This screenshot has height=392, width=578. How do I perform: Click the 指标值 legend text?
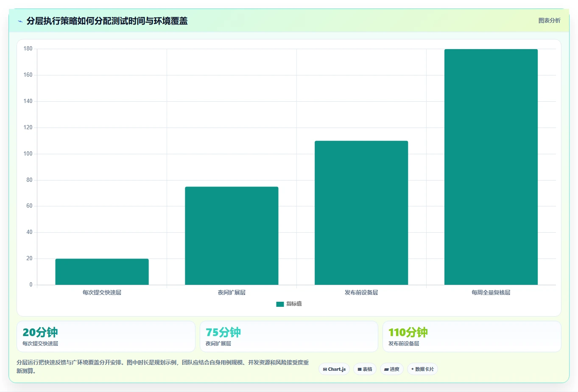(294, 304)
